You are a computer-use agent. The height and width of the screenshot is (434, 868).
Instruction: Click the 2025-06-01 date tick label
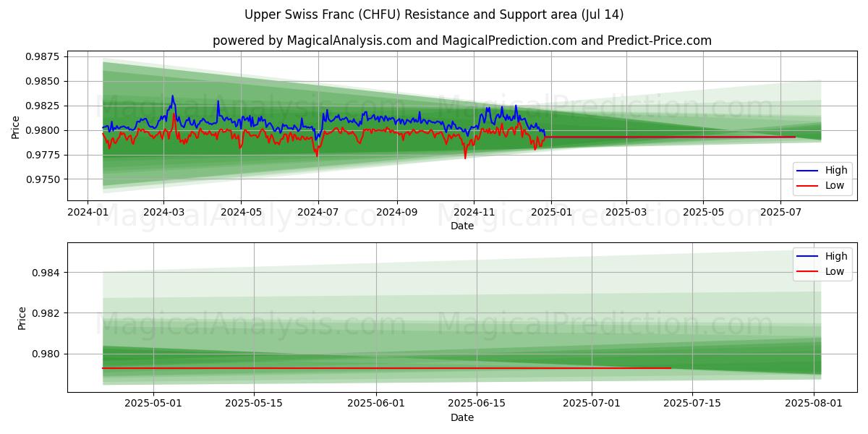coord(376,404)
